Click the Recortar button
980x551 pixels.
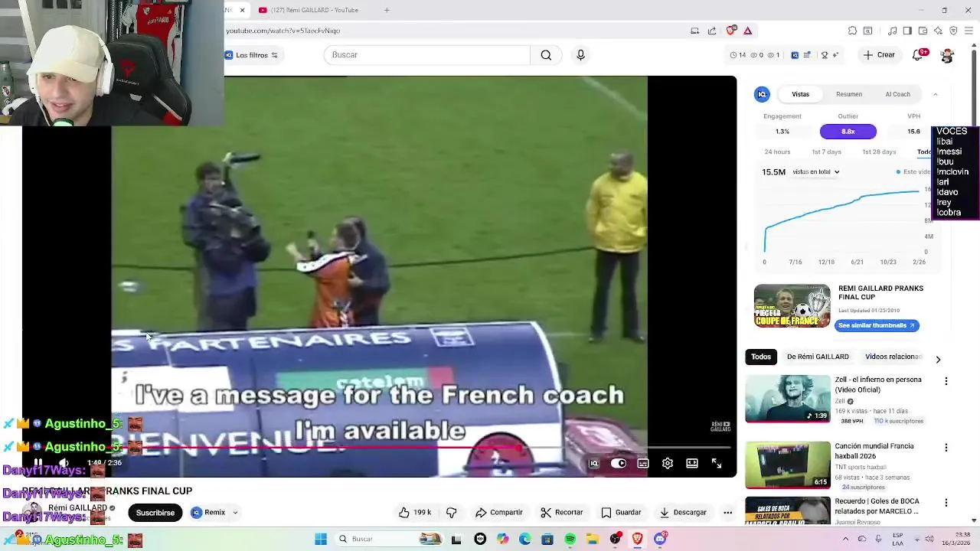[x=562, y=513]
